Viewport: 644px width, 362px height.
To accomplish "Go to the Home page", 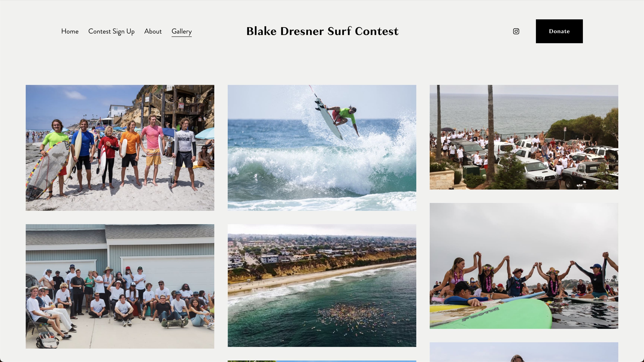I will 70,31.
